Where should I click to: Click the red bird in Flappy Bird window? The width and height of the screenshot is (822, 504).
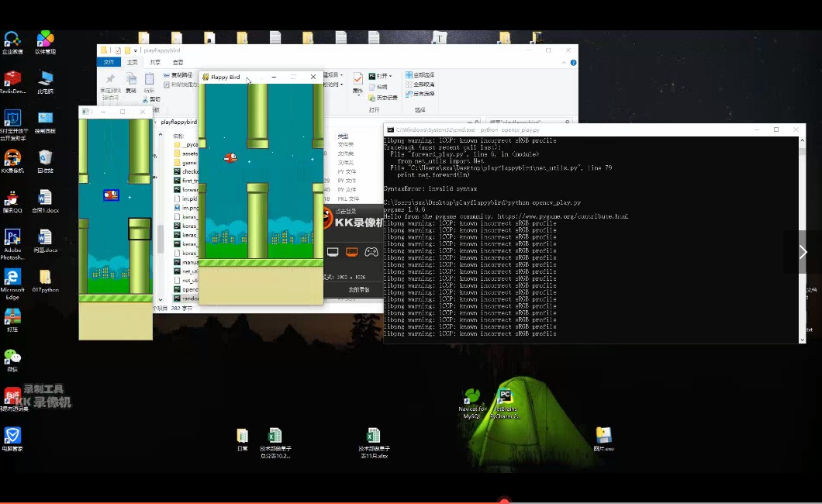click(x=230, y=157)
